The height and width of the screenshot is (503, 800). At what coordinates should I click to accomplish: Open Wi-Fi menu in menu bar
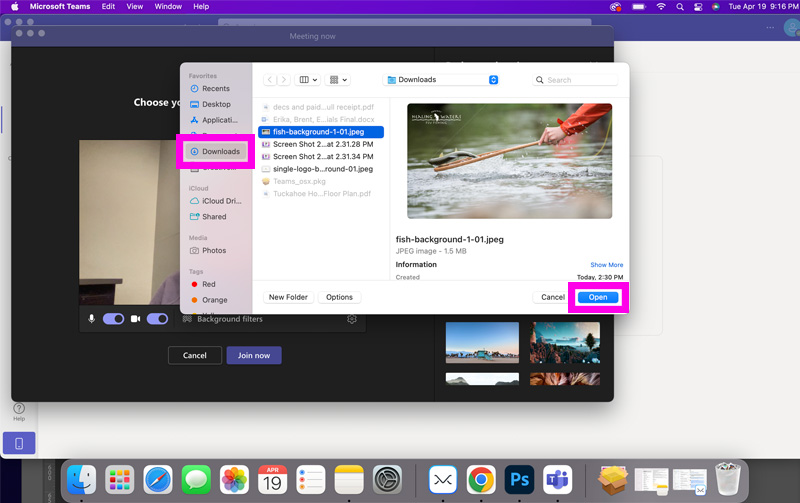click(661, 7)
